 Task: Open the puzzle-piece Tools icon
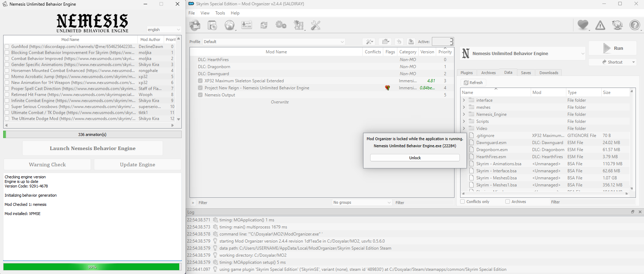click(x=299, y=25)
